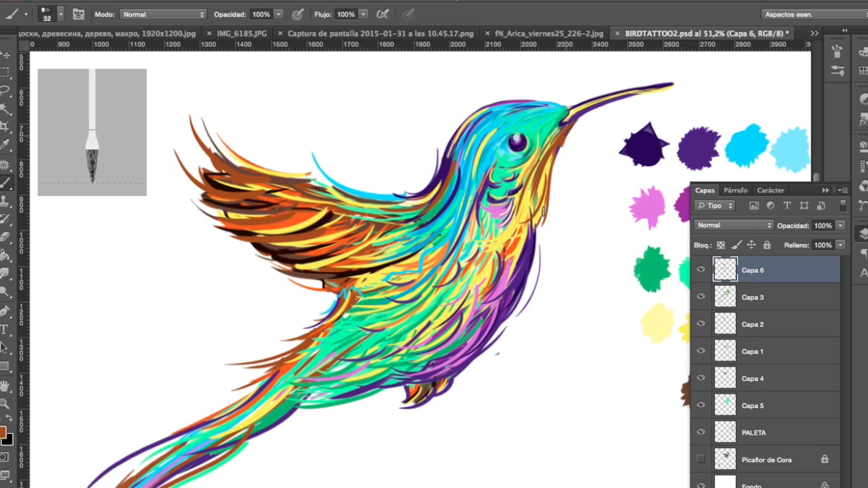The height and width of the screenshot is (488, 868).
Task: Open the brush panel toggle icon
Action: point(78,14)
